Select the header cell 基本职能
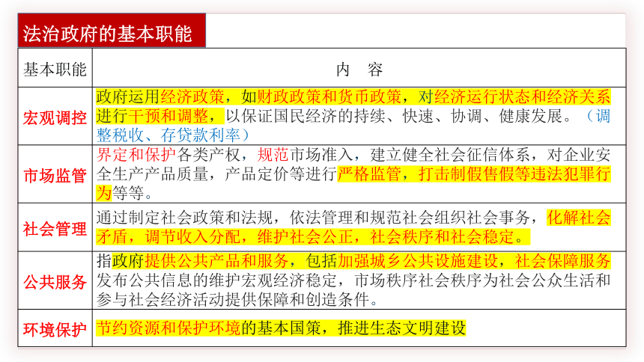This screenshot has width=644, height=362. pos(55,69)
